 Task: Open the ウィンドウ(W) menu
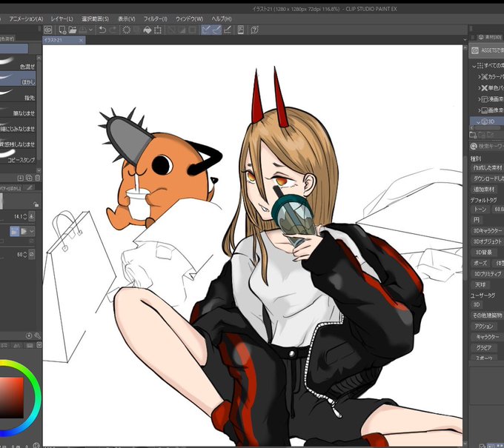(189, 19)
